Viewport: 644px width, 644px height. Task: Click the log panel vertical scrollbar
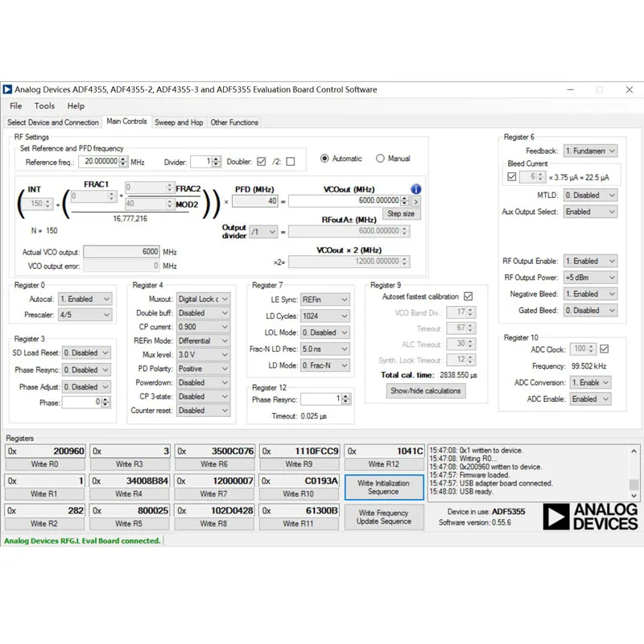634,473
